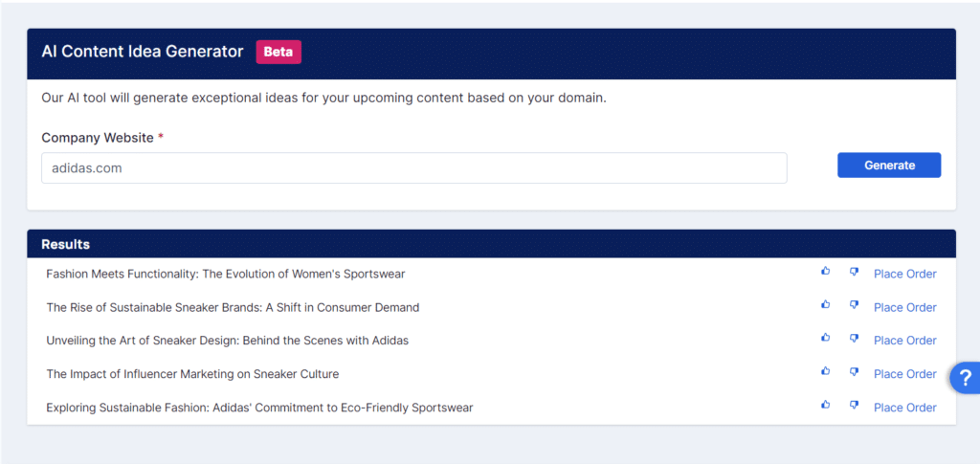The image size is (980, 464).
Task: Place Order for Eco-Friendly Sportswear article
Action: [904, 408]
